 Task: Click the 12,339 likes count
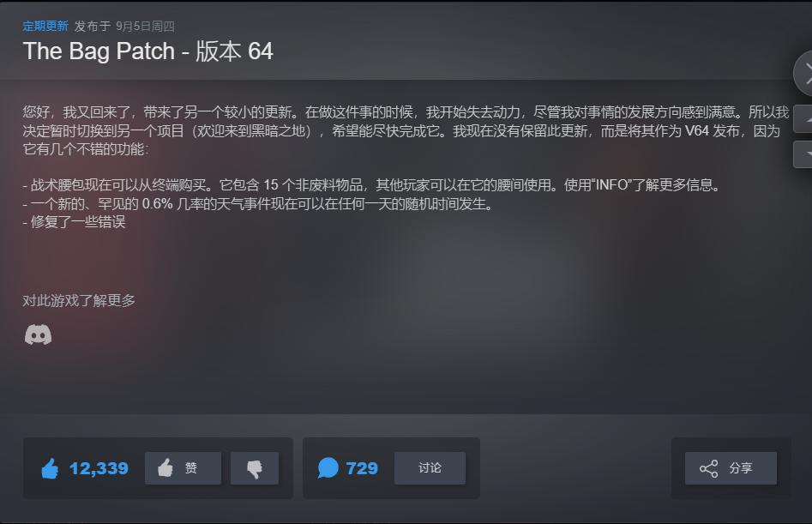click(x=99, y=468)
